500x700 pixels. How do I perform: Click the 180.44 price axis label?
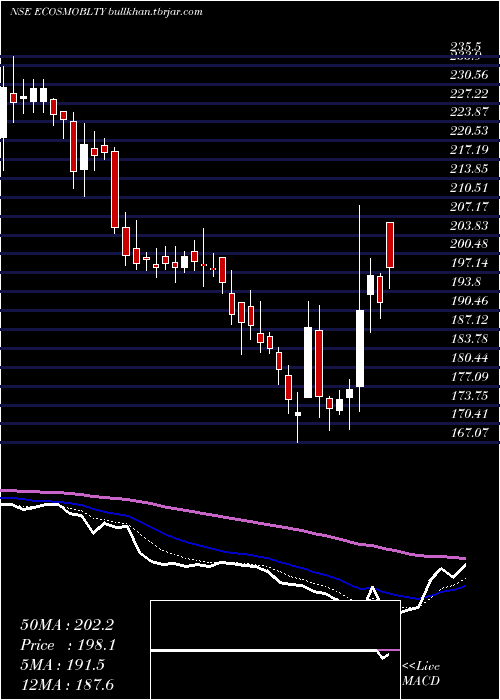click(x=468, y=358)
